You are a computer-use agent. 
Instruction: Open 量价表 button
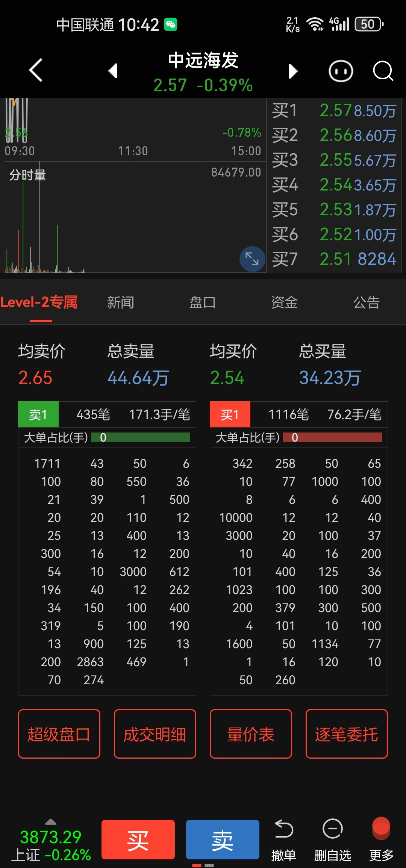[x=251, y=734]
